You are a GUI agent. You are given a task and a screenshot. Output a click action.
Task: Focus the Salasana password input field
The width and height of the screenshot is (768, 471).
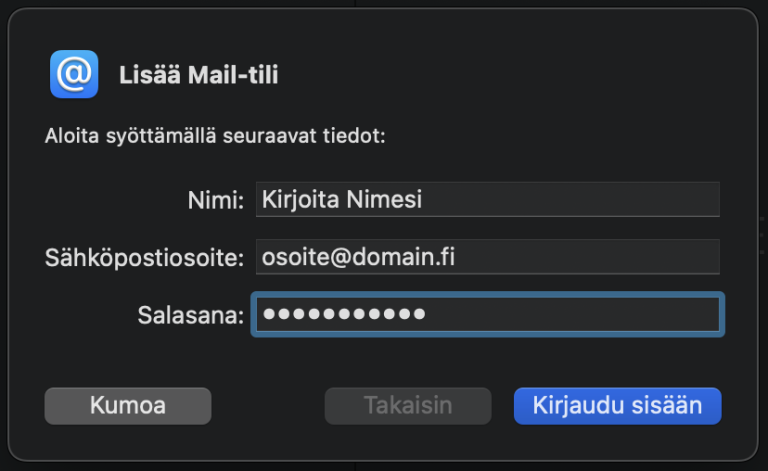pos(487,314)
